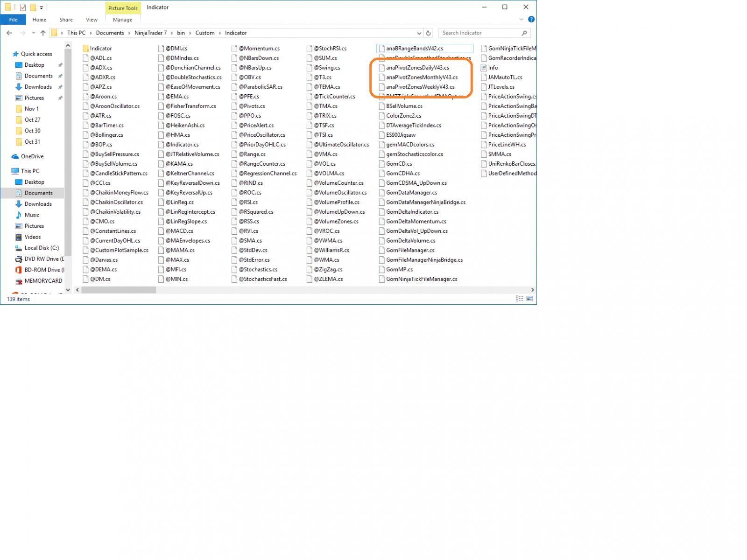Click the GomCD.cs file icon
The width and height of the screenshot is (747, 560).
381,164
